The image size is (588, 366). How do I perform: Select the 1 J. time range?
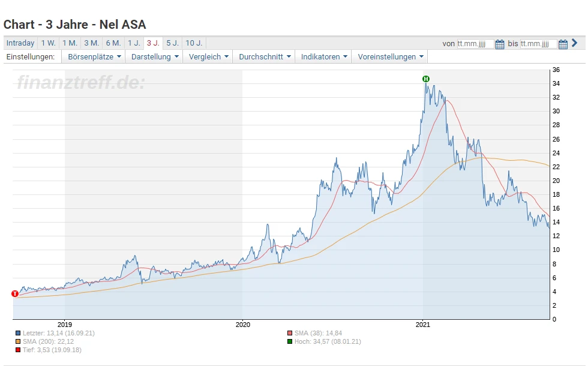point(134,43)
